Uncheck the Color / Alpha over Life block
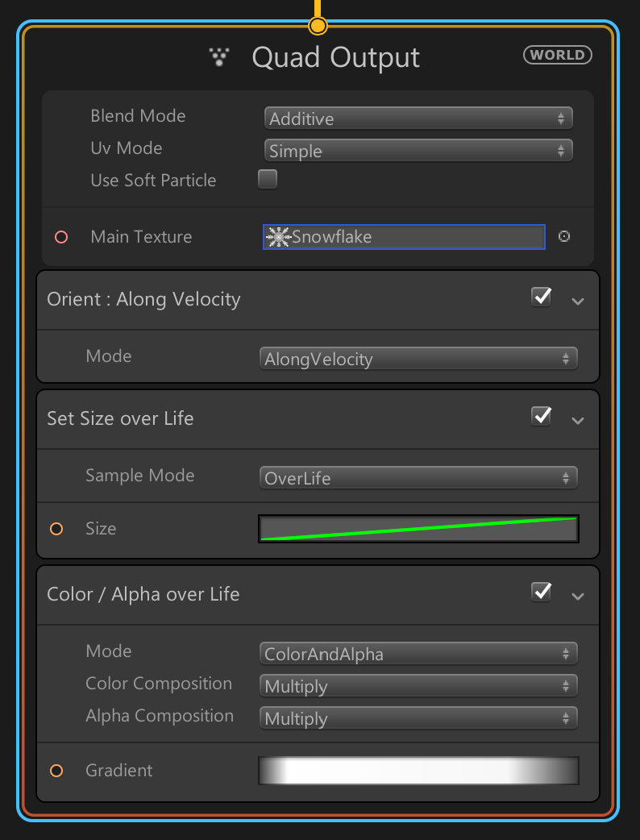This screenshot has width=640, height=840. [x=542, y=592]
